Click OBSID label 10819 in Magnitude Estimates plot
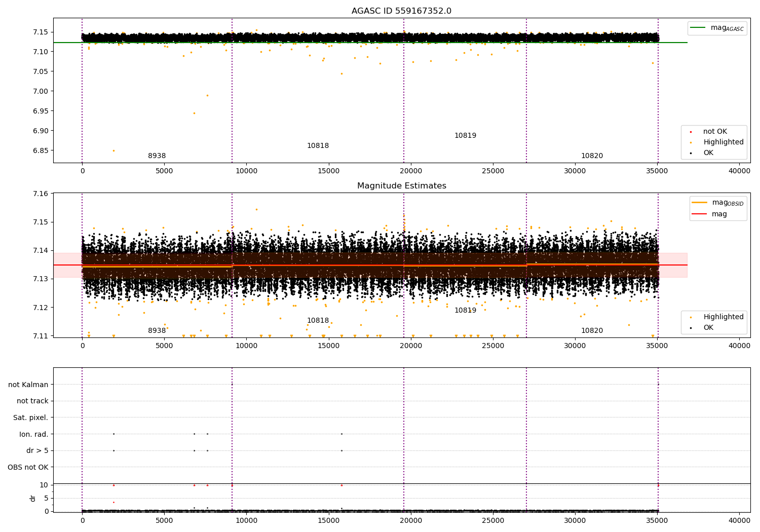The image size is (760, 532). click(465, 311)
